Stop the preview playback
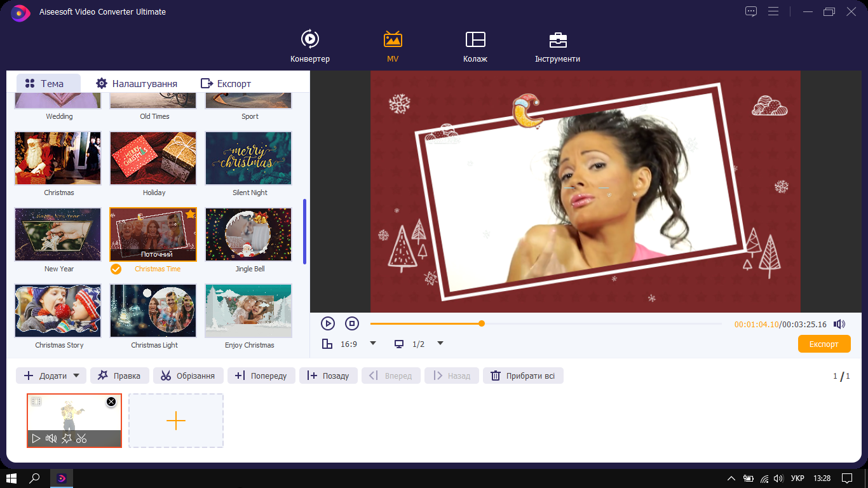Viewport: 868px width, 488px height. pyautogui.click(x=352, y=323)
